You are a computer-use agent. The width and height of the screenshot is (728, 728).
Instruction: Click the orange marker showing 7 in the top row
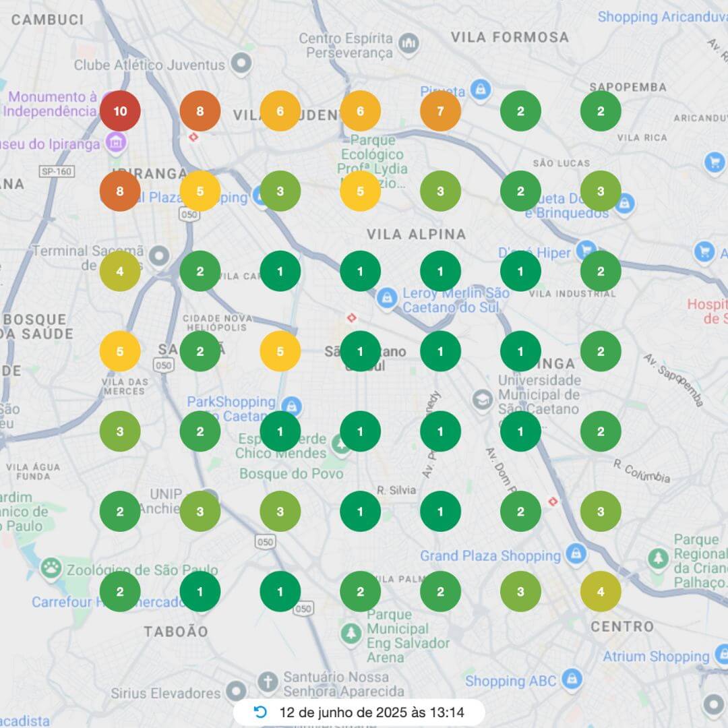(441, 110)
